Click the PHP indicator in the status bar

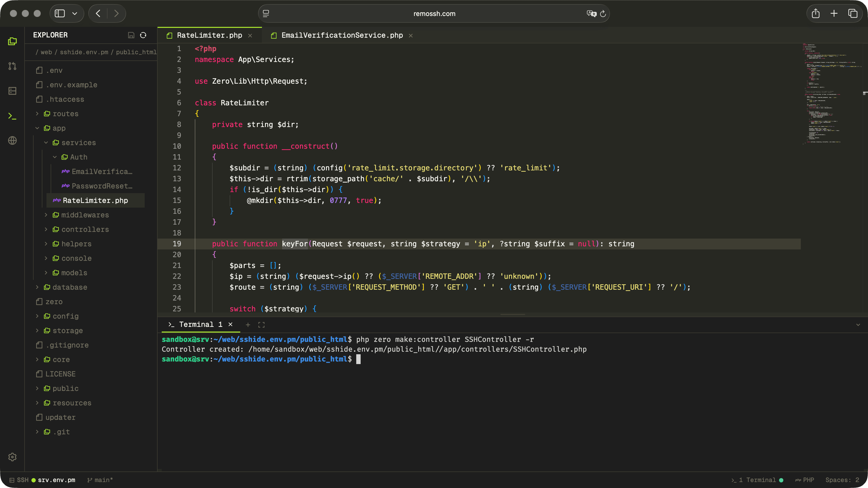(x=805, y=480)
